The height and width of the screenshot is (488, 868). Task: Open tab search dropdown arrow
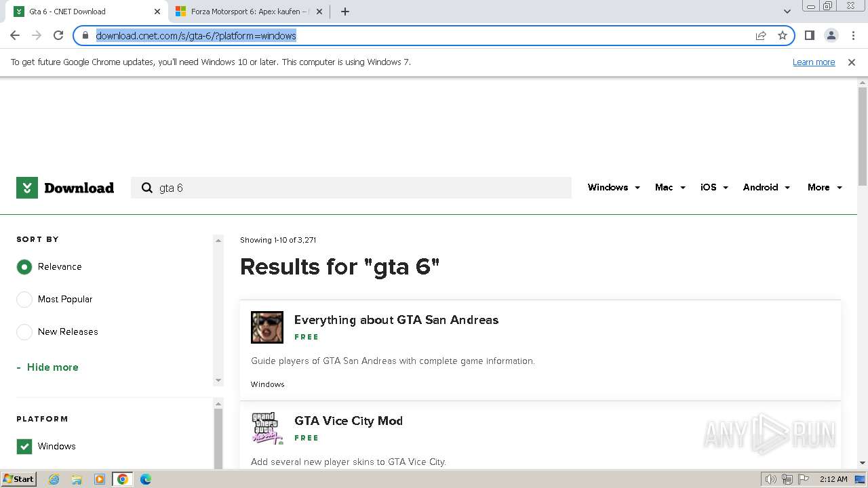tap(787, 12)
